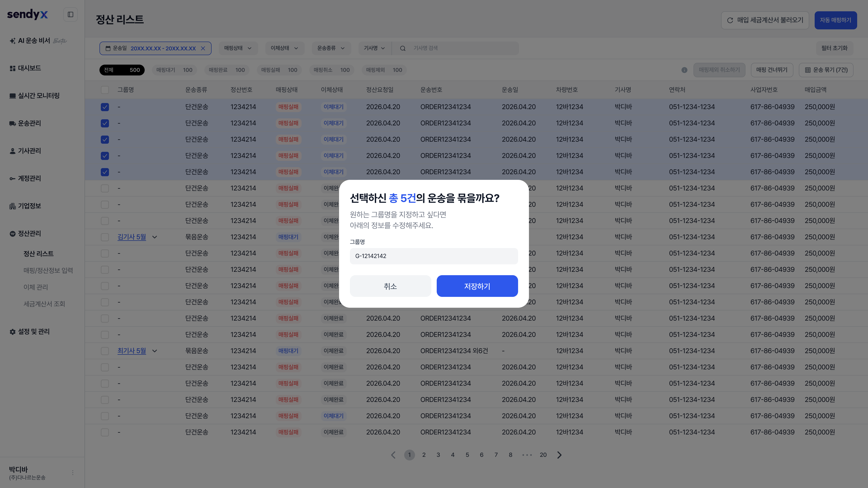This screenshot has height=488, width=868.
Task: Click the calendar icon in 운송일 filter
Action: coord(108,49)
